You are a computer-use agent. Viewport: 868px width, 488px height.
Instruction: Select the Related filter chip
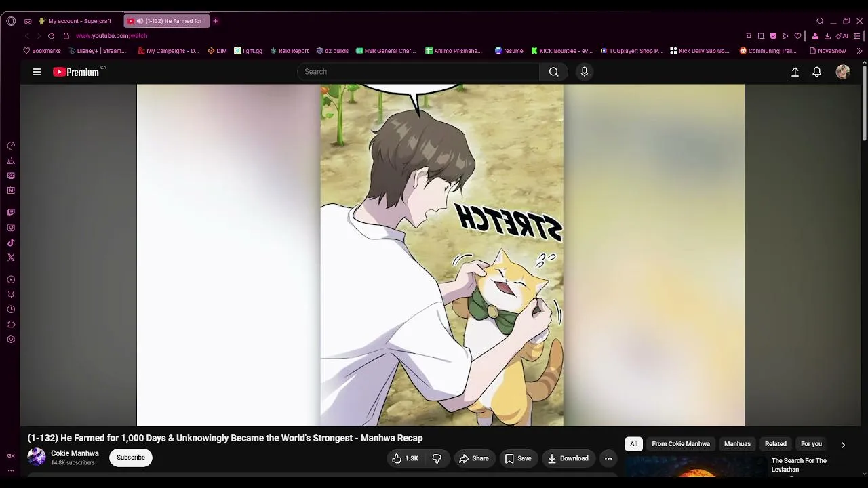pyautogui.click(x=776, y=444)
